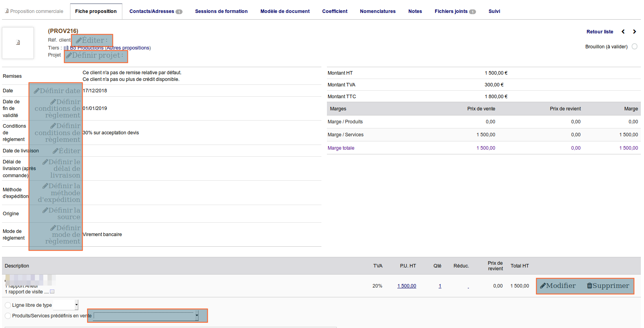Click the Retour liste link

[x=600, y=32]
